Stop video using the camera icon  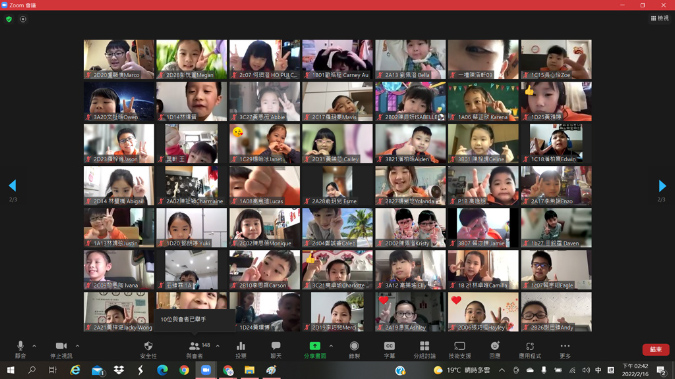click(x=61, y=349)
